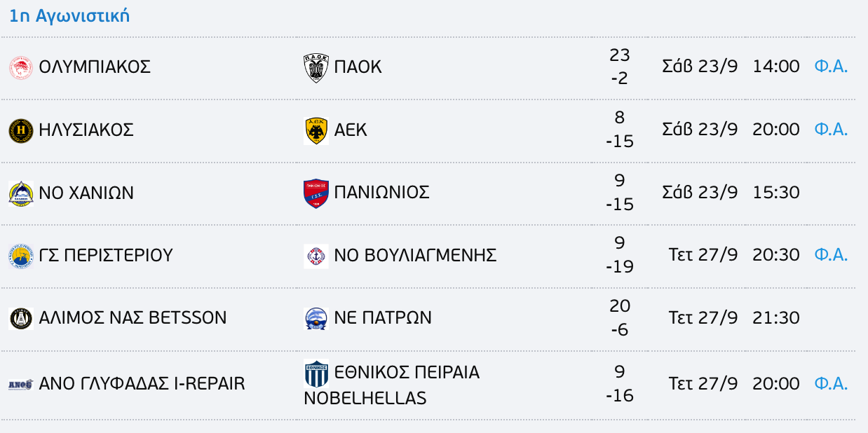Click the ANO Glyfadas logo
Viewport: 868px width, 433px height.
tap(20, 384)
